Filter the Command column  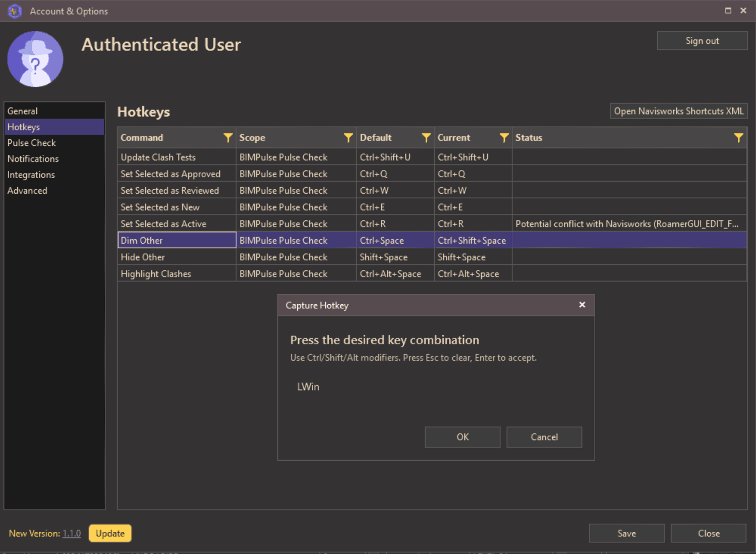tap(228, 137)
